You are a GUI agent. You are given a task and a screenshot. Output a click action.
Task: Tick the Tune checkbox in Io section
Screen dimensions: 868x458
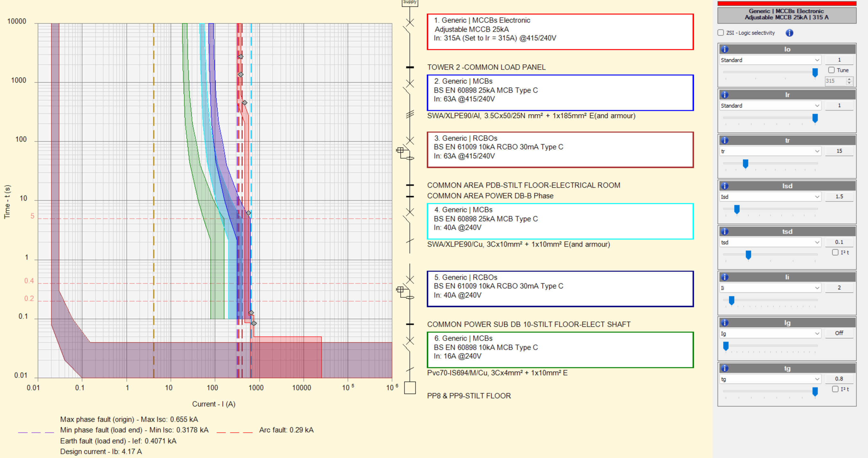tap(831, 70)
